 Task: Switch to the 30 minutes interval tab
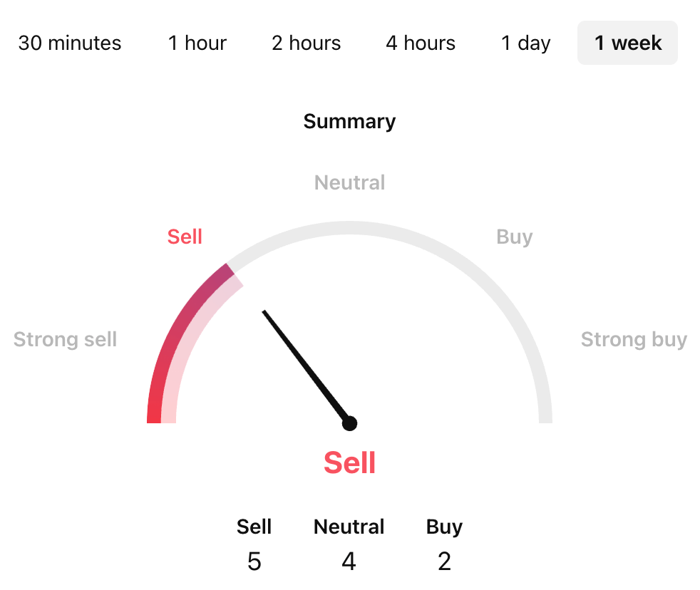point(69,43)
